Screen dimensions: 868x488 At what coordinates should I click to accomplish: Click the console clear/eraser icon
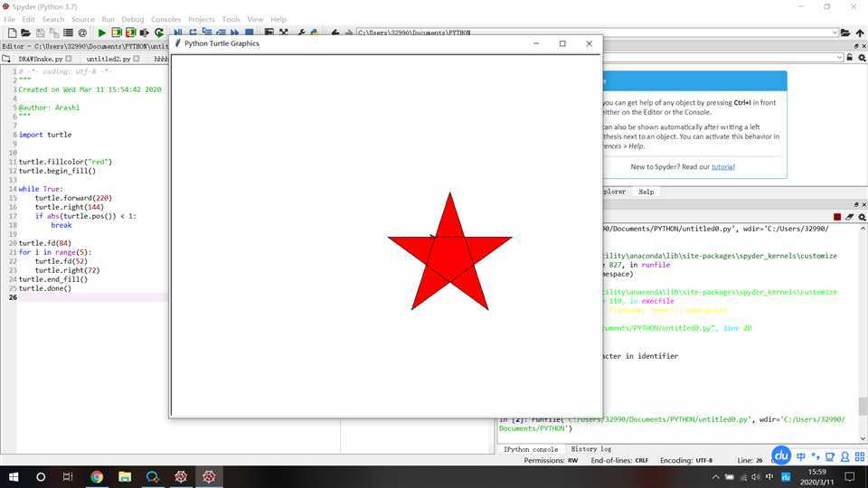[850, 217]
